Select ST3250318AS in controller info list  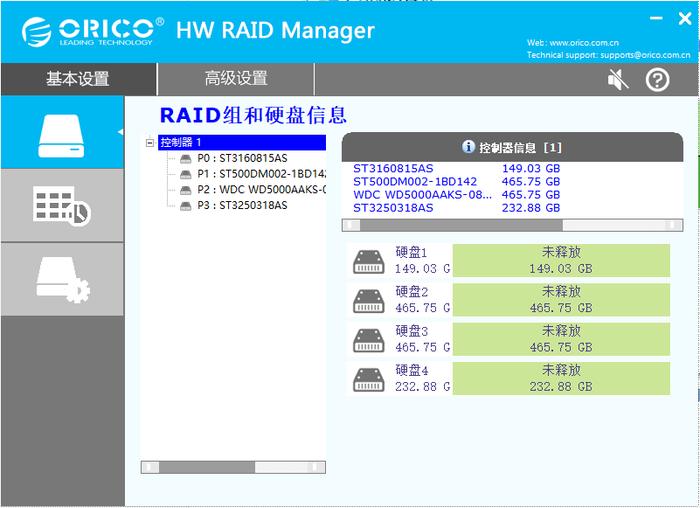(x=393, y=208)
